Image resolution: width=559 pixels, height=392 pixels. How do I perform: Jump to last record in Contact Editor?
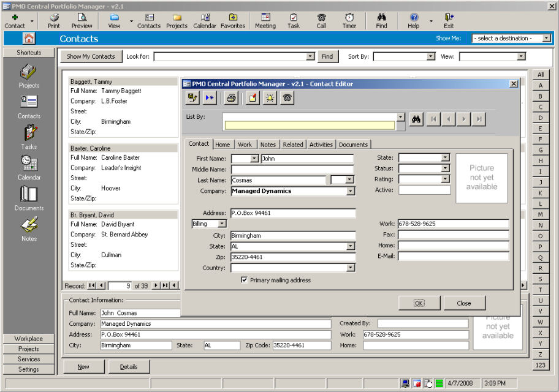pyautogui.click(x=479, y=119)
